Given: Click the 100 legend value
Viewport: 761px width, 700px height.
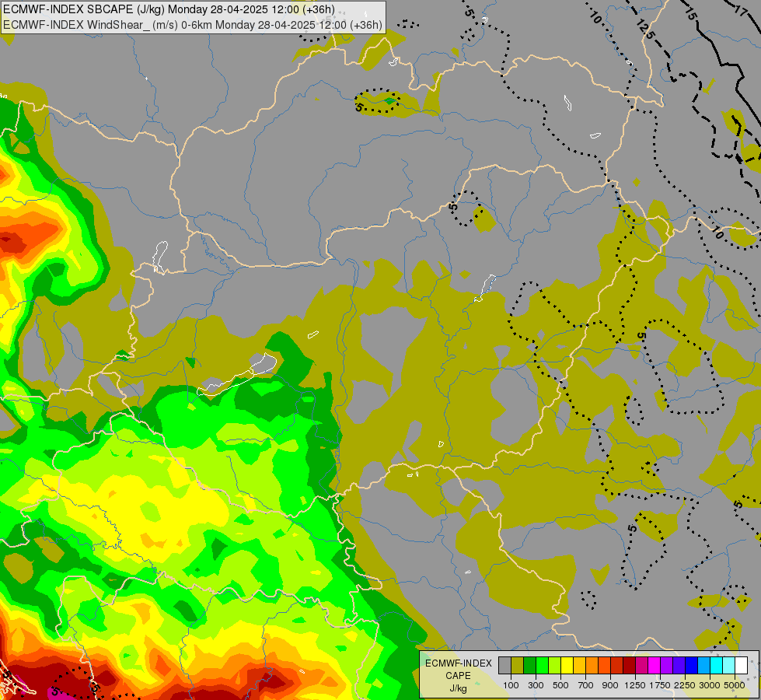Looking at the screenshot, I should pyautogui.click(x=511, y=685).
